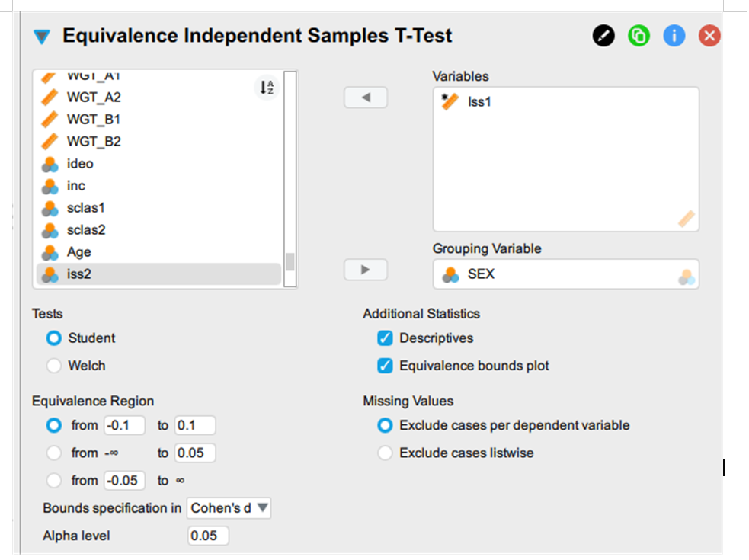Collapse the analysis panel with blue triangle
This screenshot has width=749, height=560.
(x=42, y=37)
